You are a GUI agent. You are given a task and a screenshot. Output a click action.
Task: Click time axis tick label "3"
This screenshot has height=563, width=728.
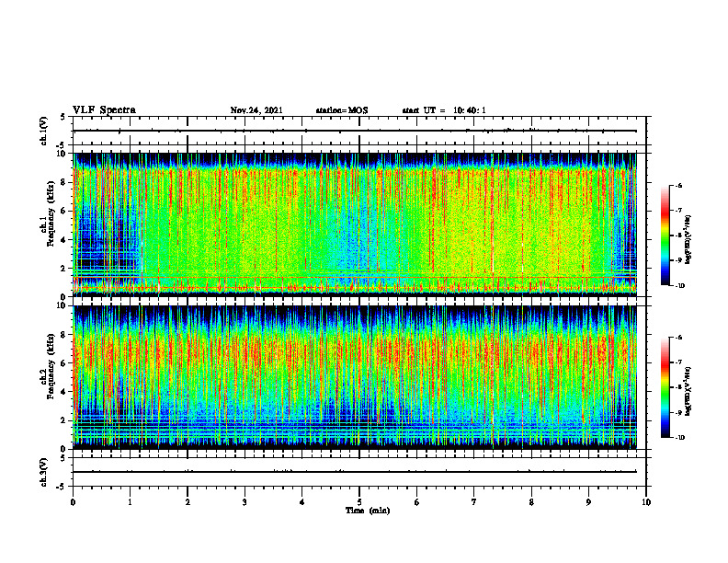click(x=245, y=502)
